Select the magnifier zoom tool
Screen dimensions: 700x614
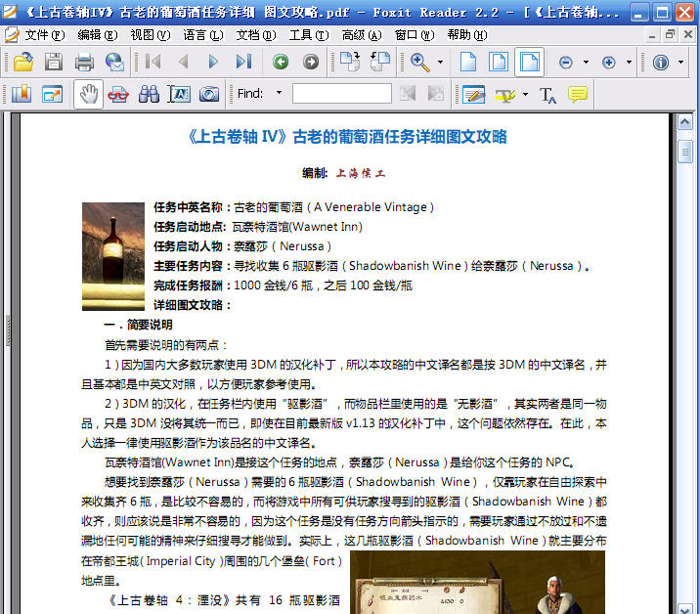tap(420, 62)
